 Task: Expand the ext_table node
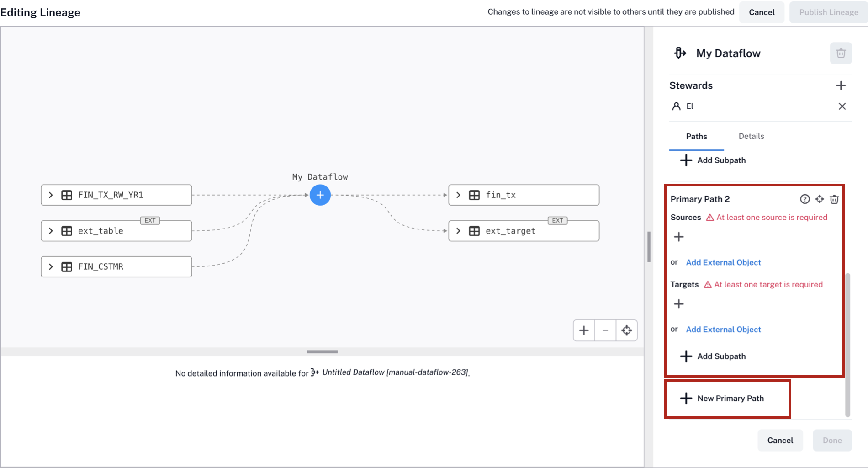51,231
